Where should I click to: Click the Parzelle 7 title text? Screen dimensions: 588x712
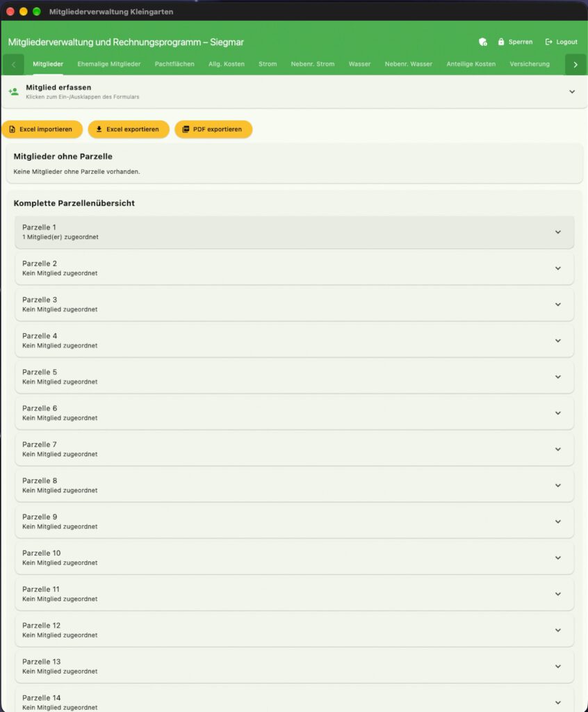coord(40,444)
